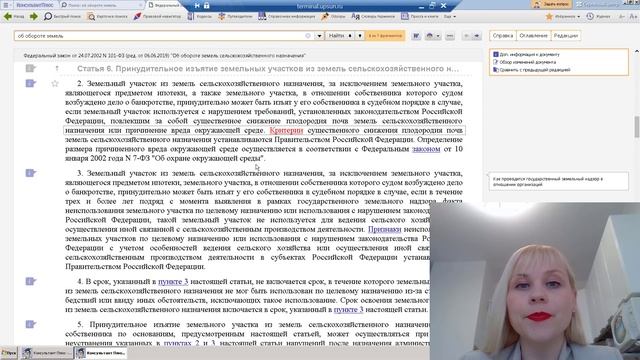Decrease font size A- icon

coord(622,16)
